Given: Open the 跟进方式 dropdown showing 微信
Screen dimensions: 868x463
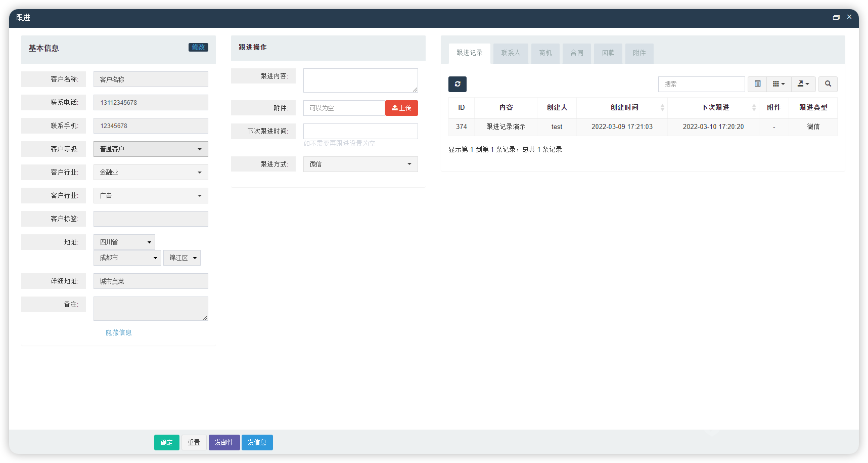Looking at the screenshot, I should (x=360, y=164).
